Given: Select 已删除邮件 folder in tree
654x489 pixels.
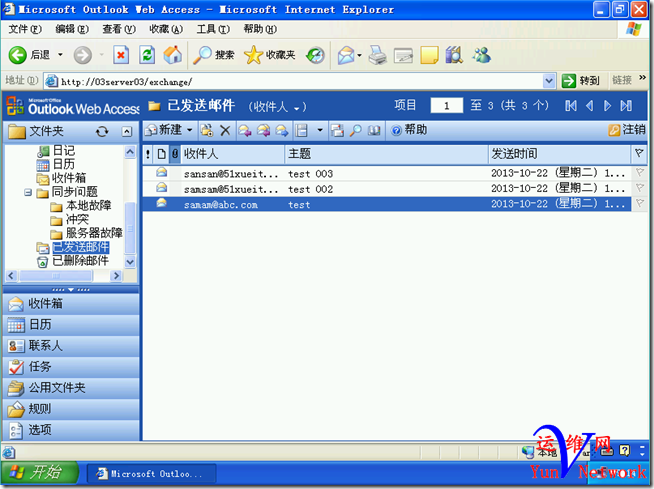Looking at the screenshot, I should tap(80, 261).
